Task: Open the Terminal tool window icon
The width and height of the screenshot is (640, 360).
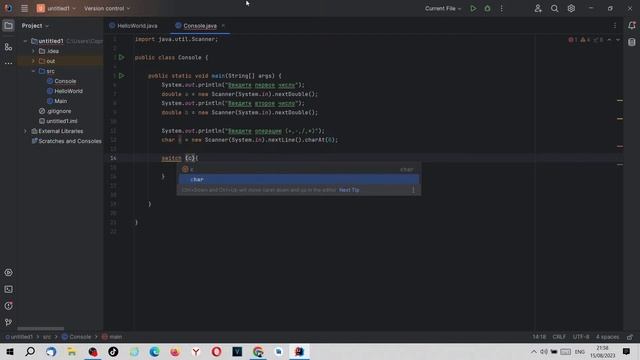Action: (x=8, y=289)
